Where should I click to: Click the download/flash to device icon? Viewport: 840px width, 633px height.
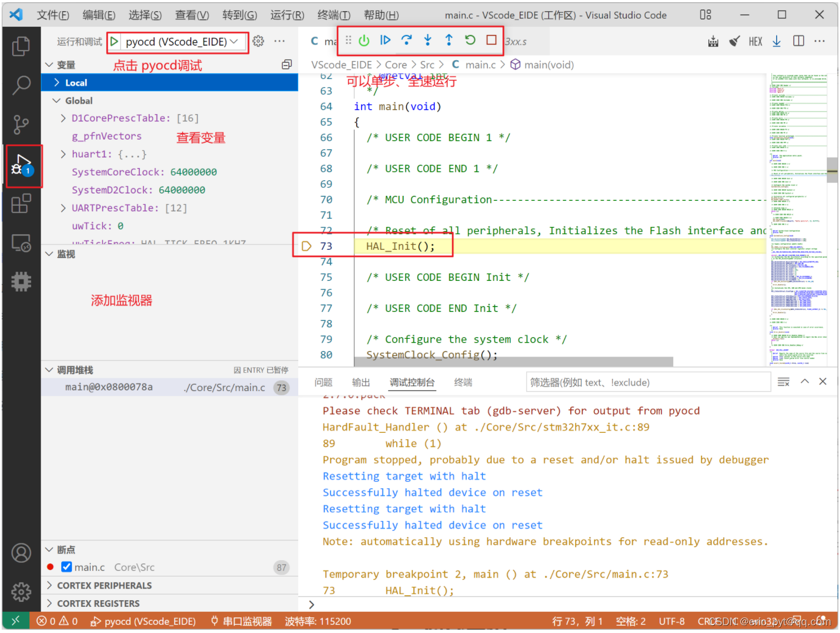click(777, 41)
